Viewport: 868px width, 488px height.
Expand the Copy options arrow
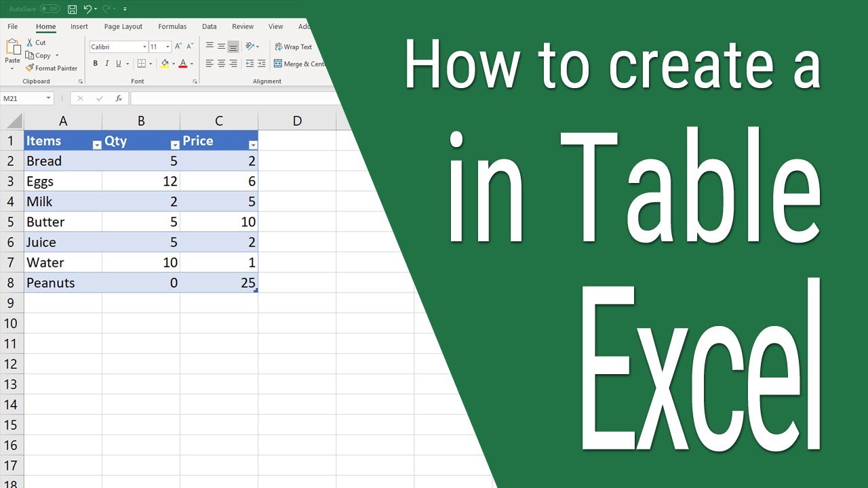57,56
